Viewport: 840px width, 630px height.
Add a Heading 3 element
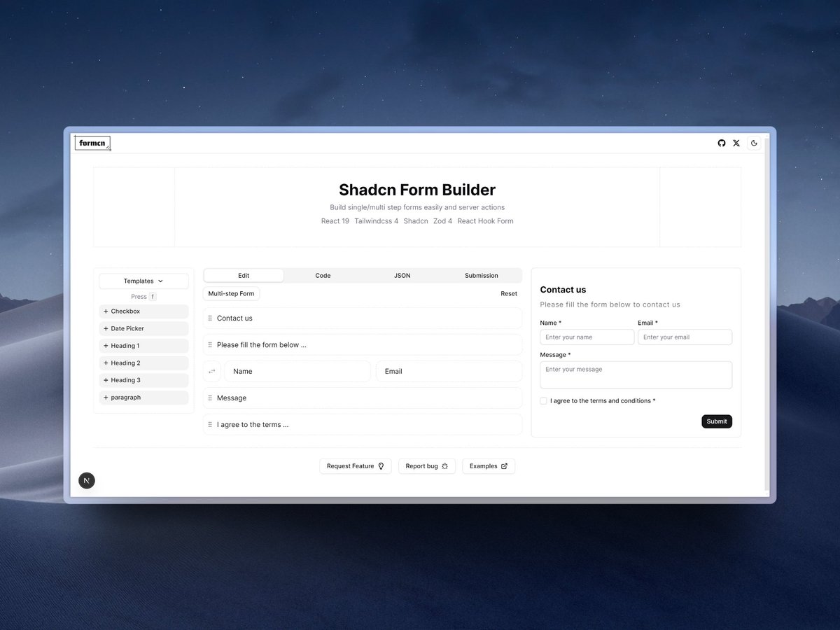pos(143,380)
